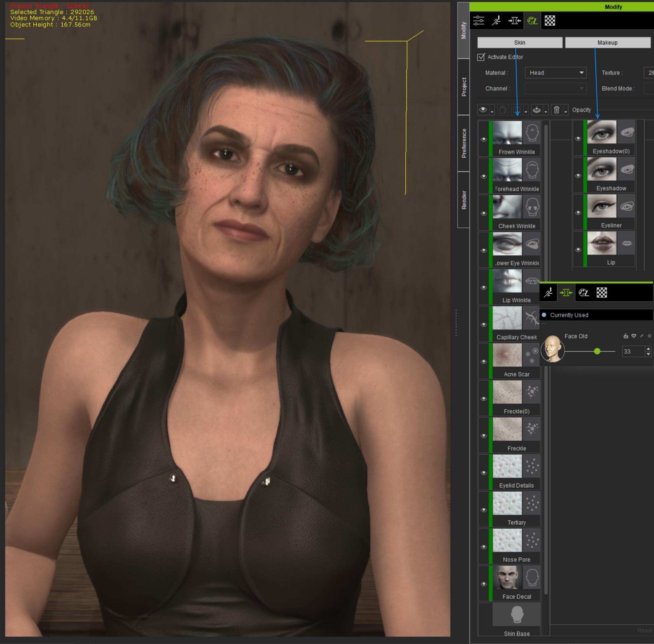Increase Face Old value with up arrow

pos(648,349)
